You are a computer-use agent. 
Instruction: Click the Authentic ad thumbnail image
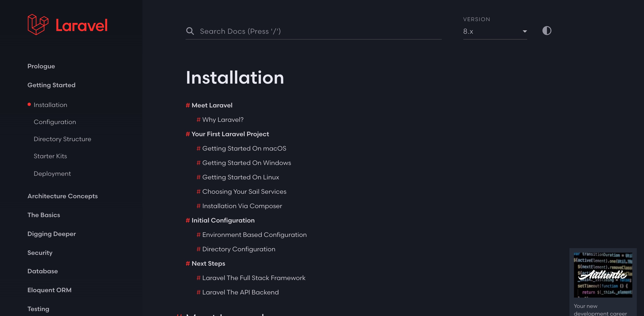[603, 275]
